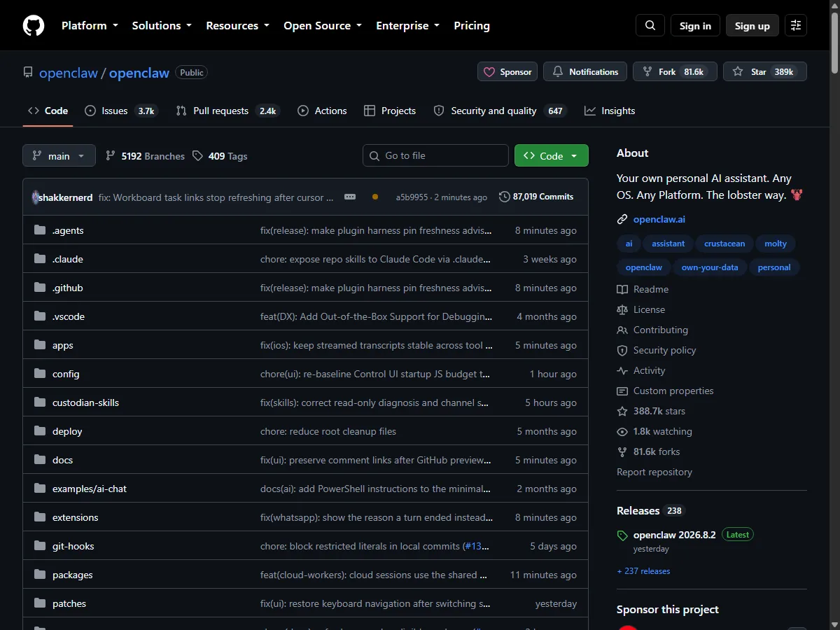Fork the openclaw repository
The height and width of the screenshot is (630, 840).
point(675,71)
